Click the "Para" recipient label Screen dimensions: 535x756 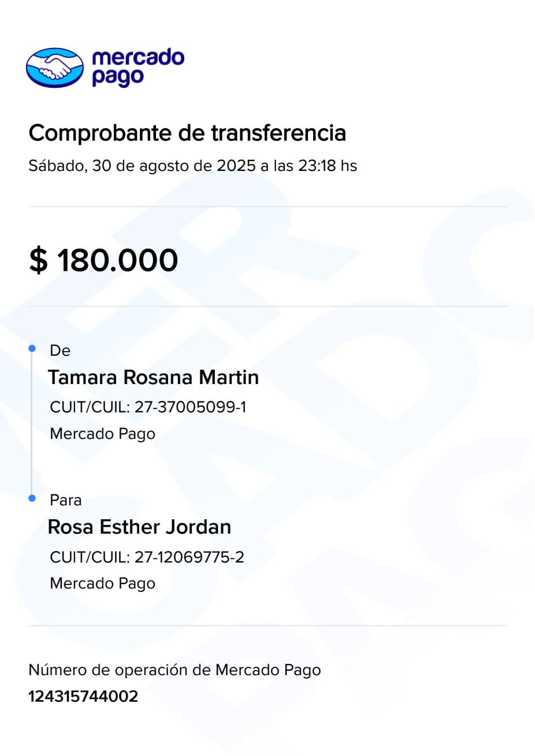coord(66,500)
